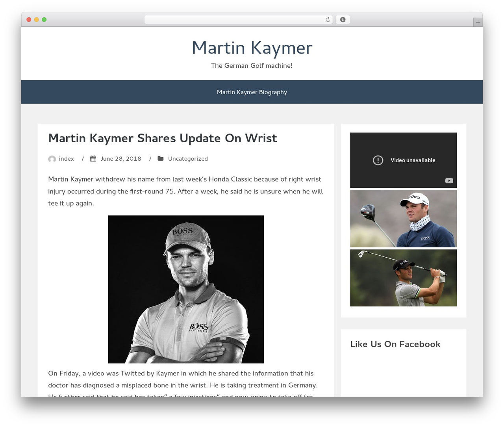This screenshot has height=427, width=504.
Task: Click the Martin Kaymer site title
Action: click(x=252, y=48)
